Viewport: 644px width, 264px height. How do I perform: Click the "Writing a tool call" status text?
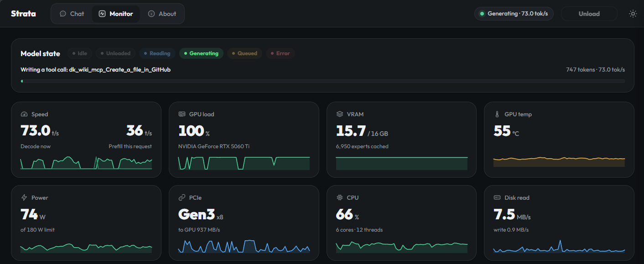[96, 70]
